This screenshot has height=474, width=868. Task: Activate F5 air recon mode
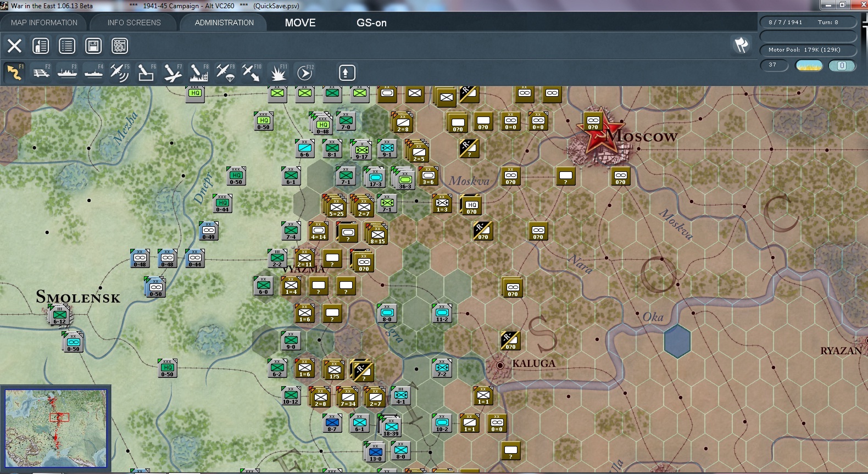[x=120, y=73]
